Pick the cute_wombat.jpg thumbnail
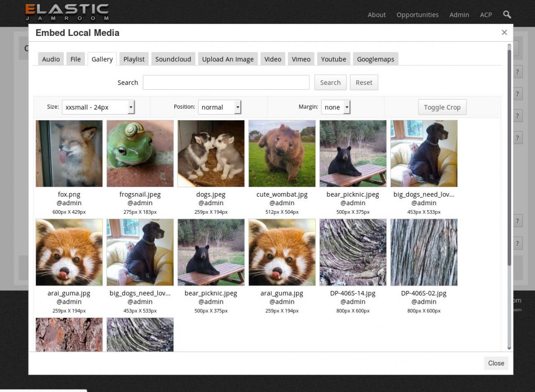This screenshot has width=535, height=392. click(x=282, y=153)
